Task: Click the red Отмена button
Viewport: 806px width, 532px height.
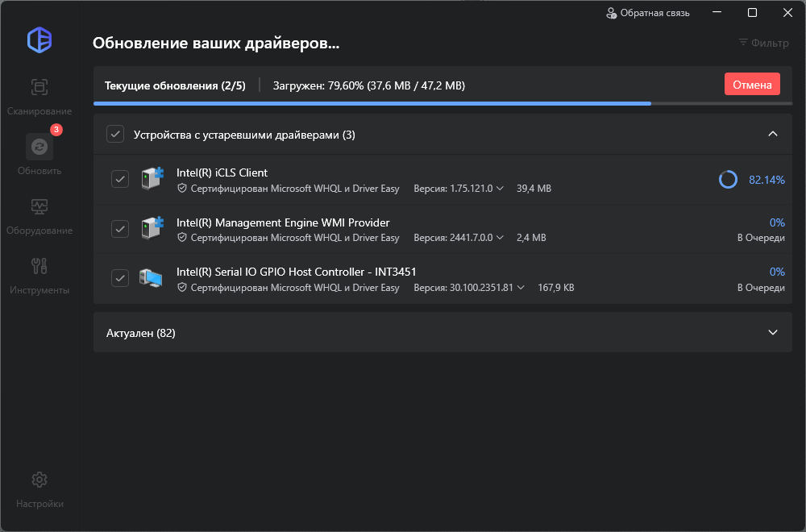Action: [x=752, y=85]
